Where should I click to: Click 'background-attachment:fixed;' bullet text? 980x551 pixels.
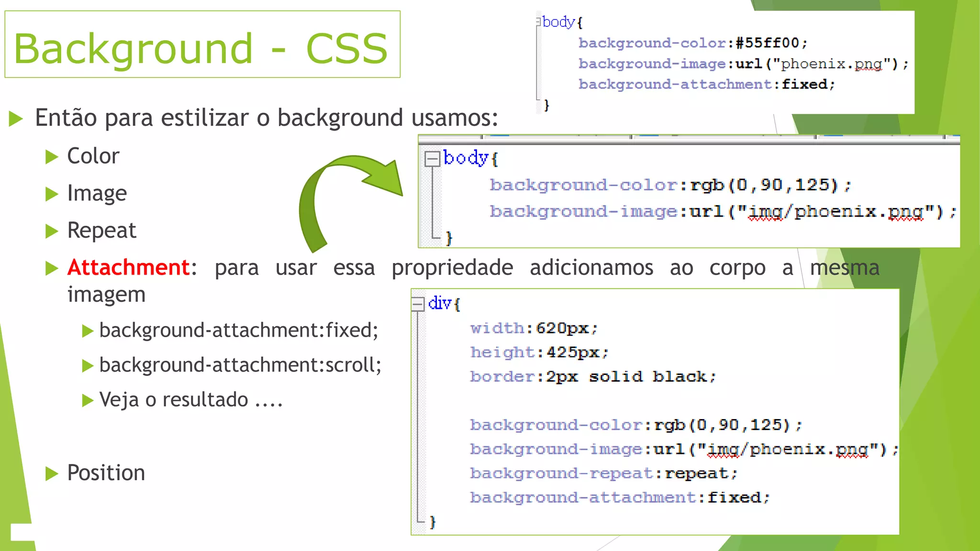click(x=239, y=330)
